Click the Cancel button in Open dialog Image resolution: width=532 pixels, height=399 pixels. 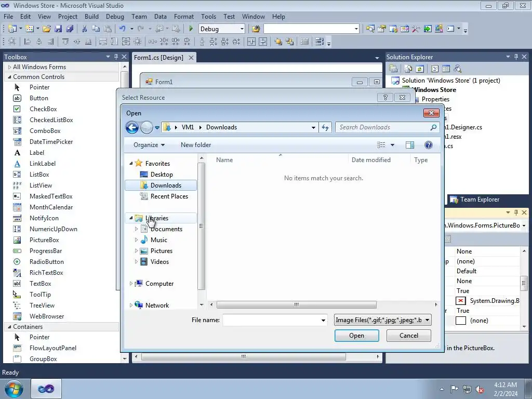click(x=408, y=336)
